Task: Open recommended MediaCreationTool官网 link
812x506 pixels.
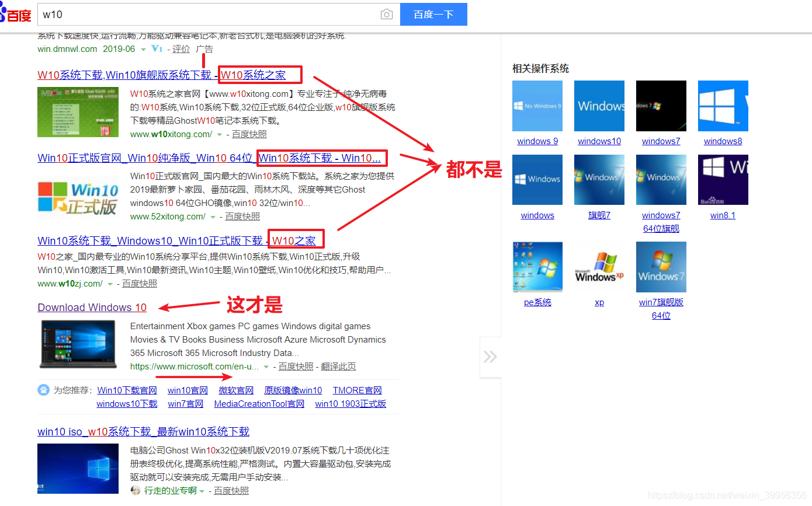Action: tap(259, 404)
